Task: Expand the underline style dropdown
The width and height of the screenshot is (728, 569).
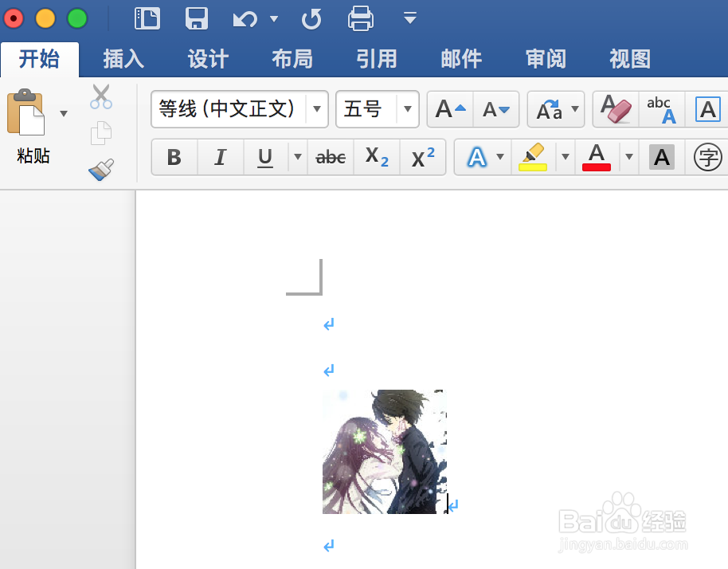Action: click(297, 157)
